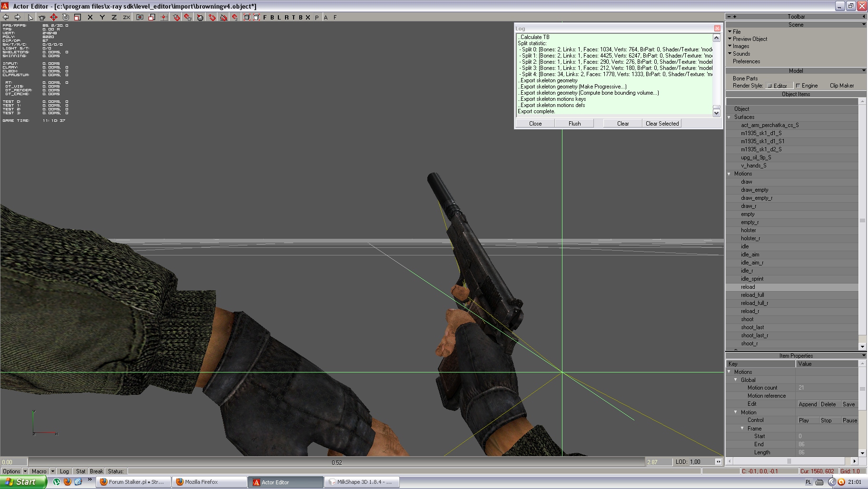The height and width of the screenshot is (489, 868).
Task: Click the animation timeline slider bar
Action: point(336,462)
